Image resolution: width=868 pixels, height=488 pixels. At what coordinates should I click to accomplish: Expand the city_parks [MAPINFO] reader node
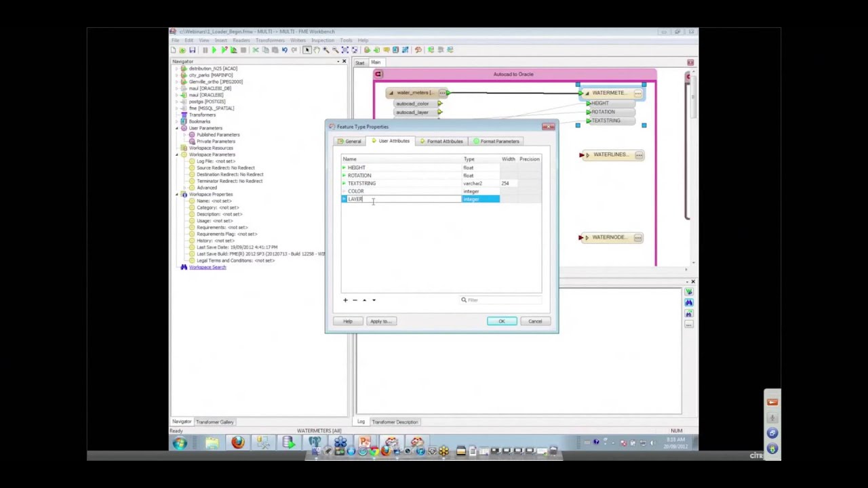(x=177, y=75)
